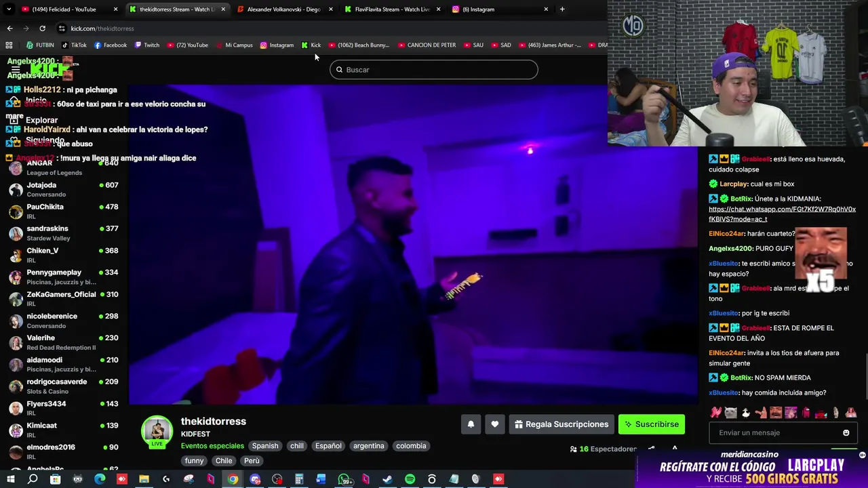
Task: Open Microsoft Store from taskbar
Action: (x=56, y=479)
